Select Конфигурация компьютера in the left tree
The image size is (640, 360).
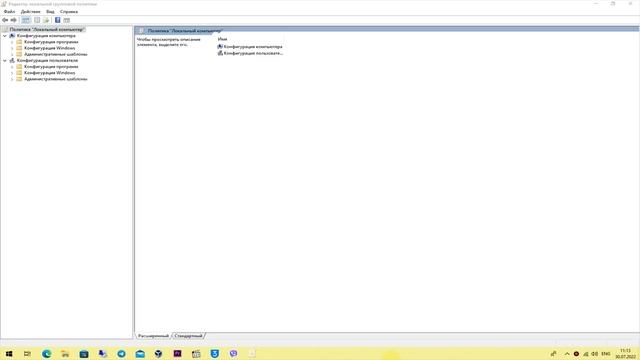pos(46,36)
